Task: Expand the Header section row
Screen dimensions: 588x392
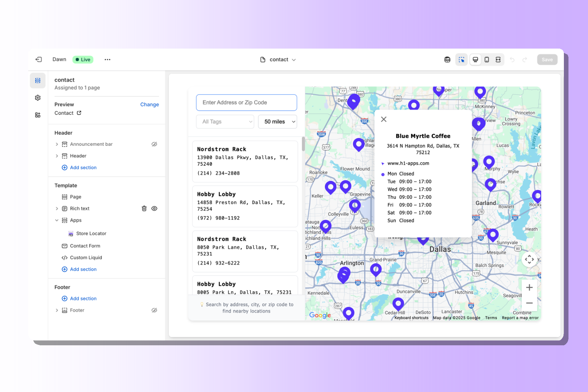Action: 57,156
